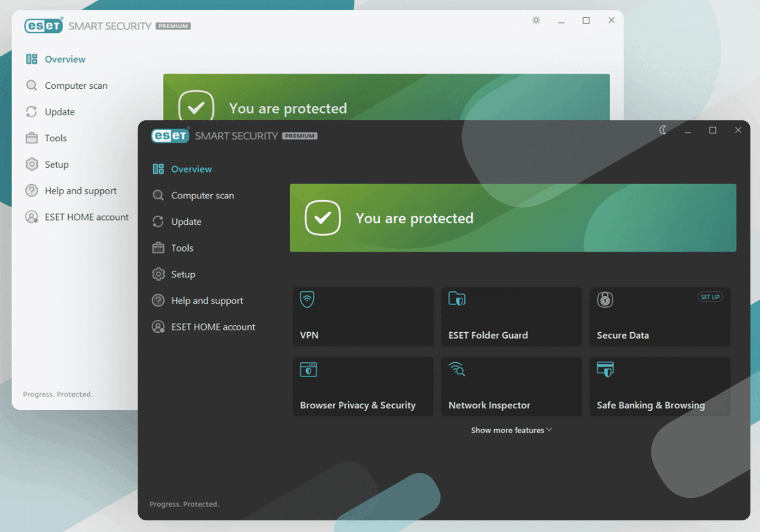Open the Browser Privacy & Security shield icon
Viewport: 760px width, 532px height.
(307, 369)
